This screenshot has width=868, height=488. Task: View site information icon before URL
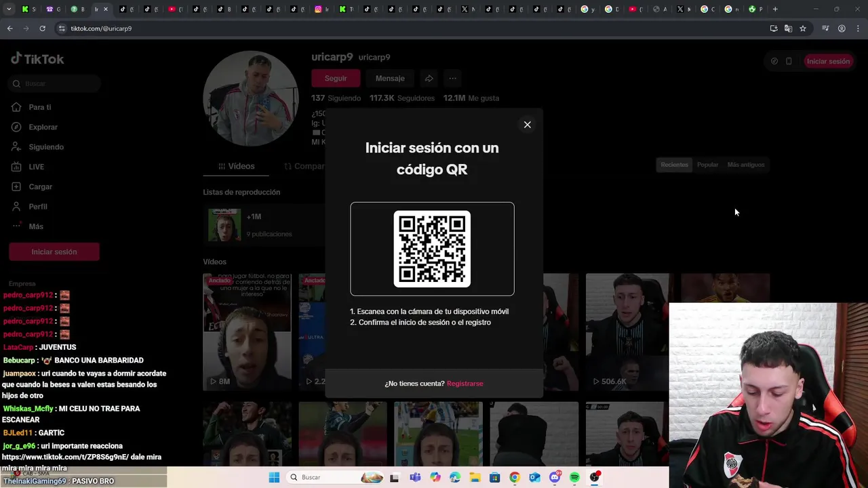62,28
